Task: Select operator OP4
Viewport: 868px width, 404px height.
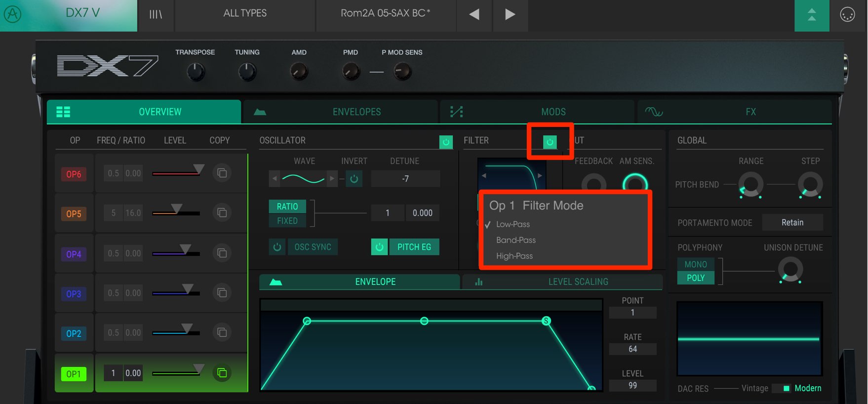Action: pyautogui.click(x=74, y=254)
